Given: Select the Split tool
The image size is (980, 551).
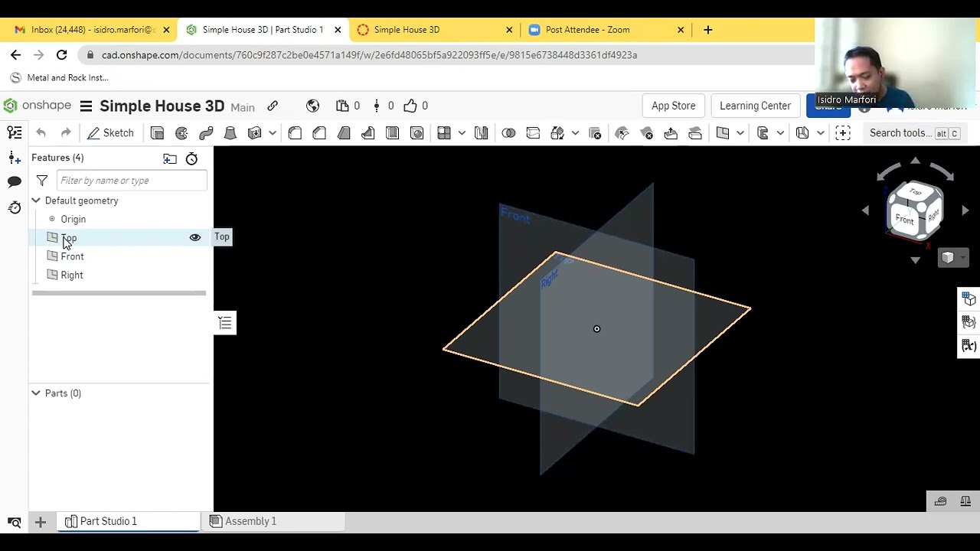Looking at the screenshot, I should pyautogui.click(x=533, y=133).
